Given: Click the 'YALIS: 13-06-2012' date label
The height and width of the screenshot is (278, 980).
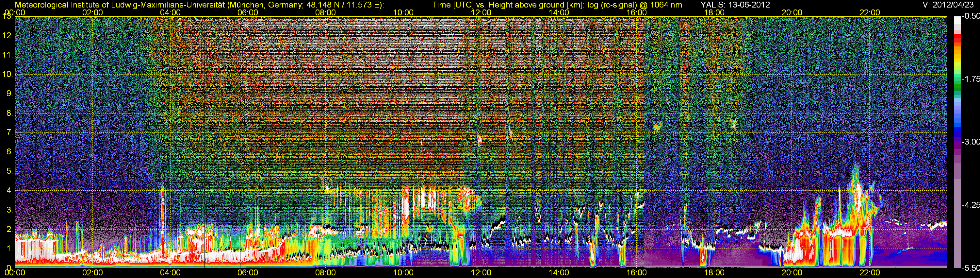Looking at the screenshot, I should click(x=735, y=5).
